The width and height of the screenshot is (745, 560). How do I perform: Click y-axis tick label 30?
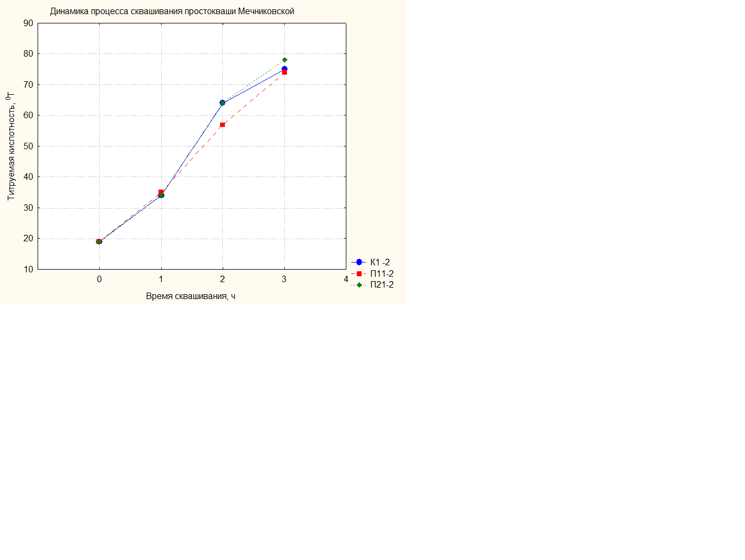coord(28,208)
